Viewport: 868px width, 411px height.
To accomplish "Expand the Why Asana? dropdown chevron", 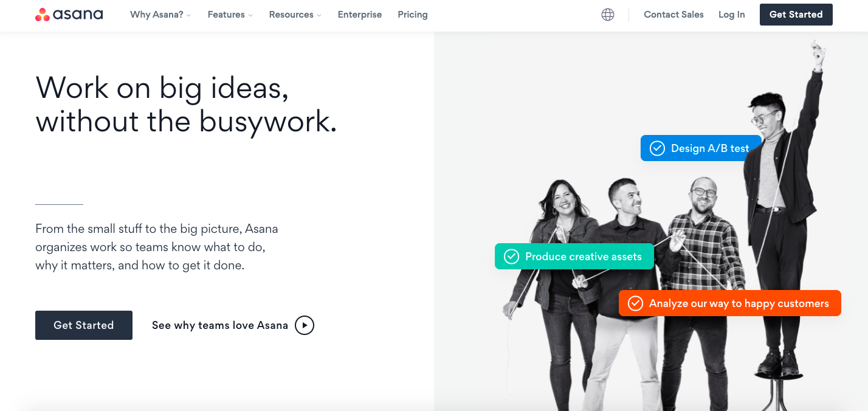I will (x=188, y=15).
